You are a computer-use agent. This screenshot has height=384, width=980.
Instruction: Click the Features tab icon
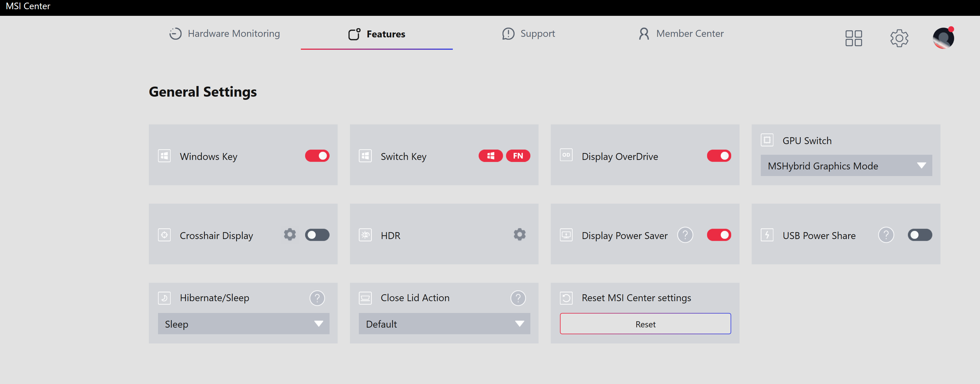coord(354,34)
